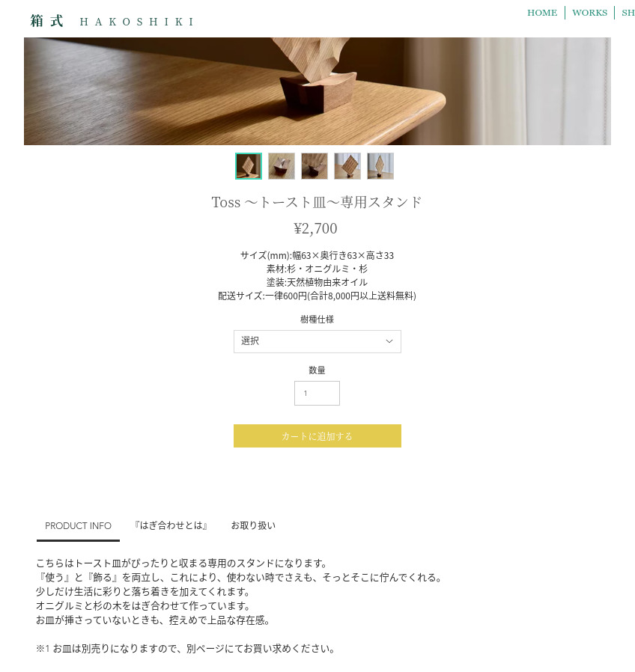Click the large product hero image
The width and height of the screenshot is (635, 672).
[x=317, y=91]
